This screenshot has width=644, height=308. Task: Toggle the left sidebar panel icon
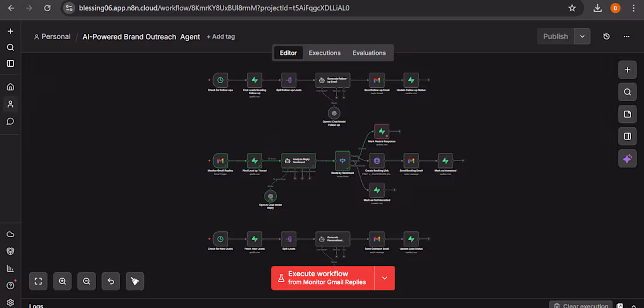click(x=11, y=64)
